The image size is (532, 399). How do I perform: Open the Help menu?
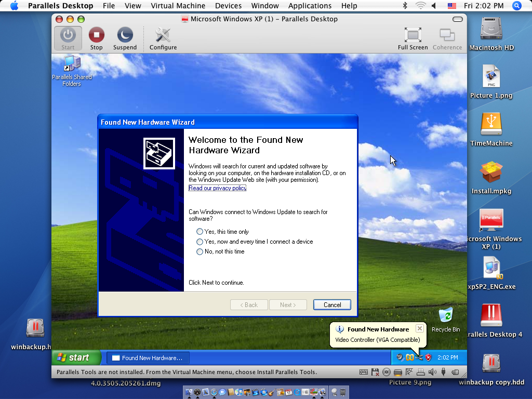pos(349,6)
